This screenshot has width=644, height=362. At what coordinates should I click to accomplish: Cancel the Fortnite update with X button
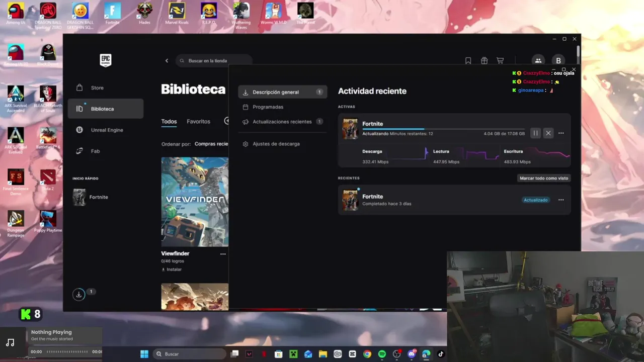pyautogui.click(x=548, y=133)
